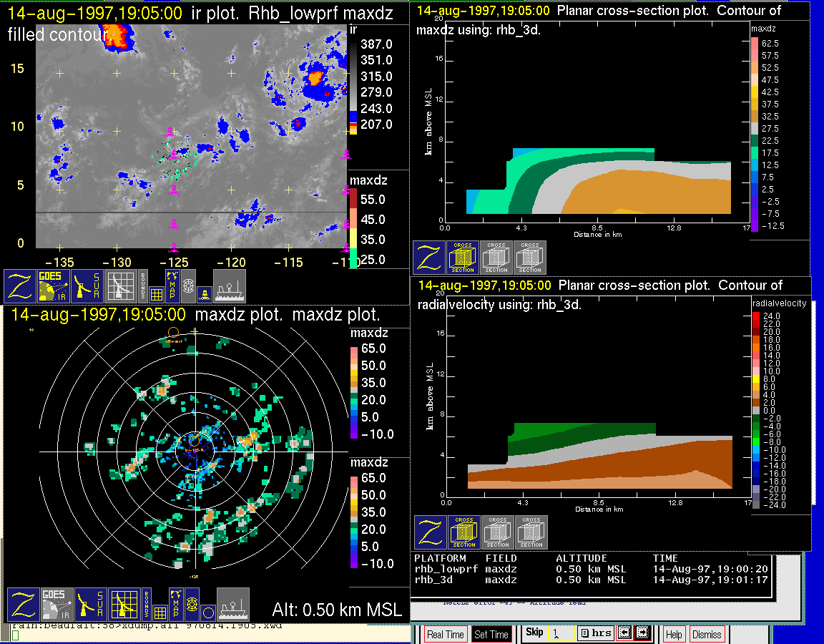This screenshot has width=824, height=644.
Task: Click the yellow circle icon below the maxdz plot
Action: pos(207,613)
